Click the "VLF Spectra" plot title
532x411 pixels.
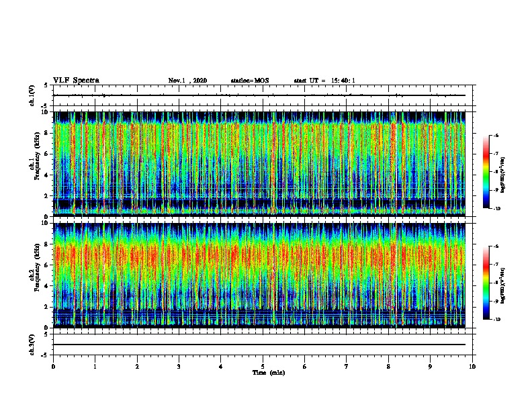tap(76, 81)
